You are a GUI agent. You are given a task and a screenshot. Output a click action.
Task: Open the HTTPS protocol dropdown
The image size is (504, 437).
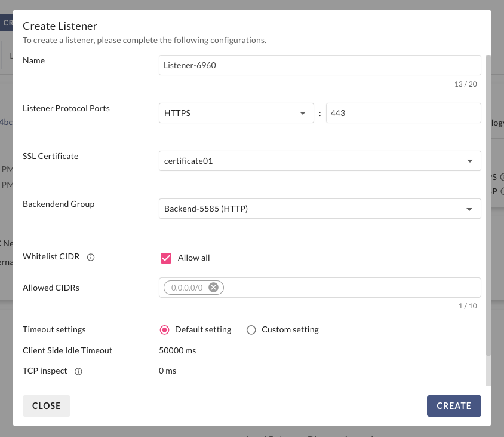tap(236, 113)
